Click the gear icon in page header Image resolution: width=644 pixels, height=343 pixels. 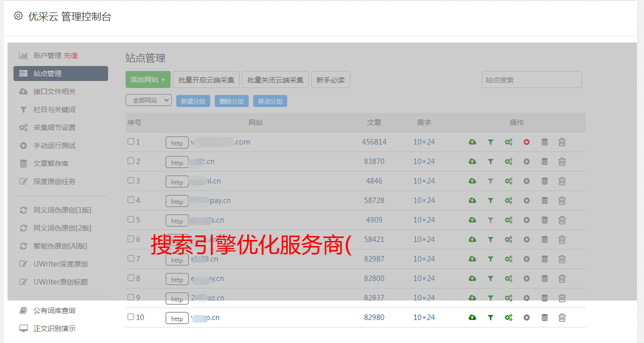19,16
